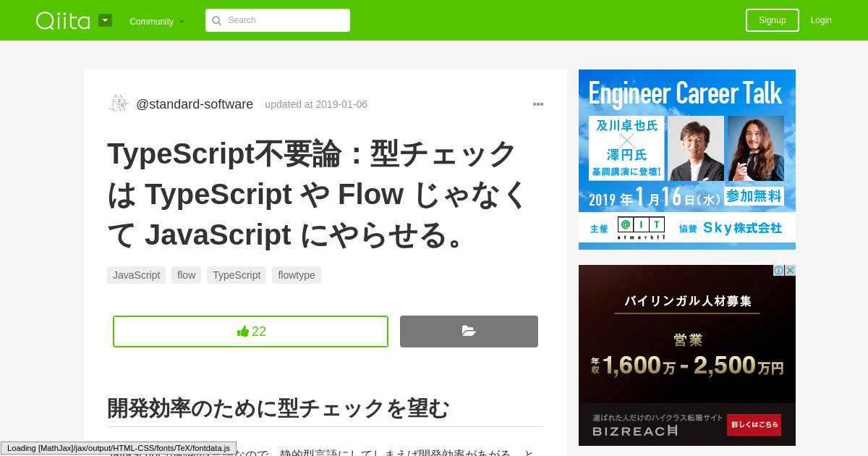Select the JavaScript tag
Screen dimensions: 868x456
(x=136, y=275)
